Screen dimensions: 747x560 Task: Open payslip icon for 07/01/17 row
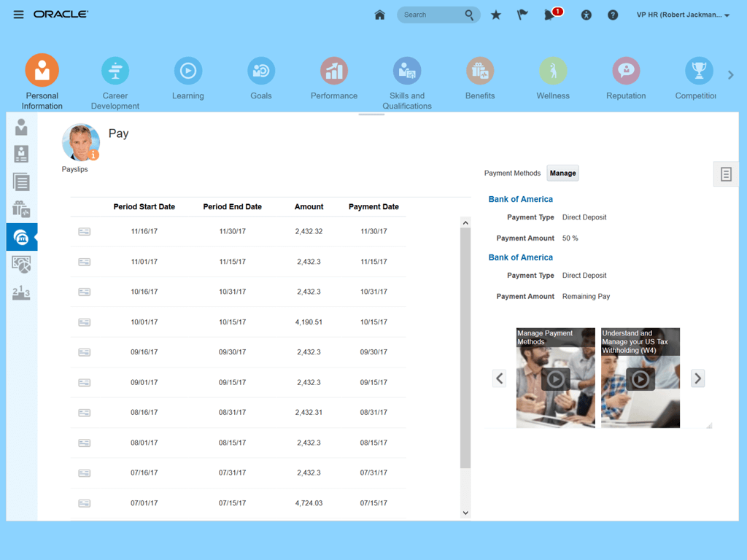(85, 503)
